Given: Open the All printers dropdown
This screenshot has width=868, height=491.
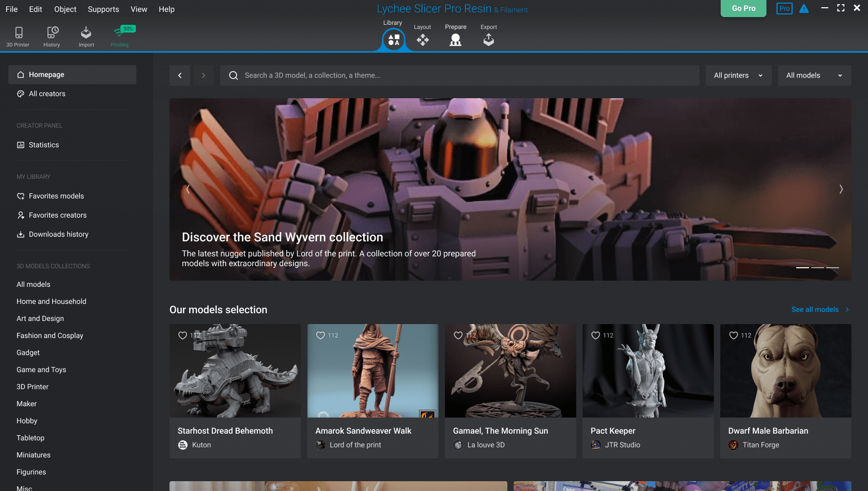Looking at the screenshot, I should pyautogui.click(x=738, y=75).
